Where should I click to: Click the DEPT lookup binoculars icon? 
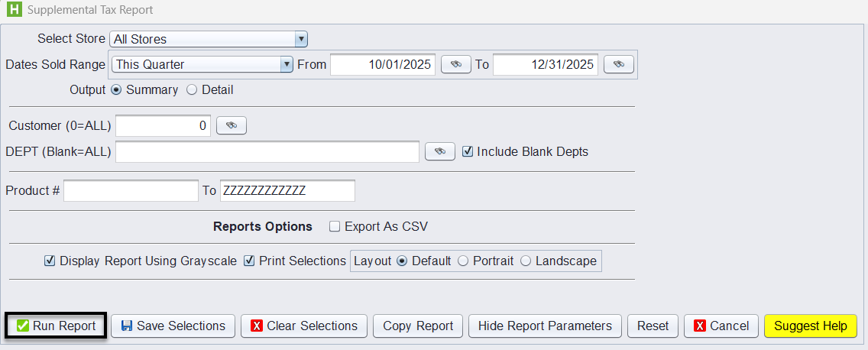click(x=440, y=152)
